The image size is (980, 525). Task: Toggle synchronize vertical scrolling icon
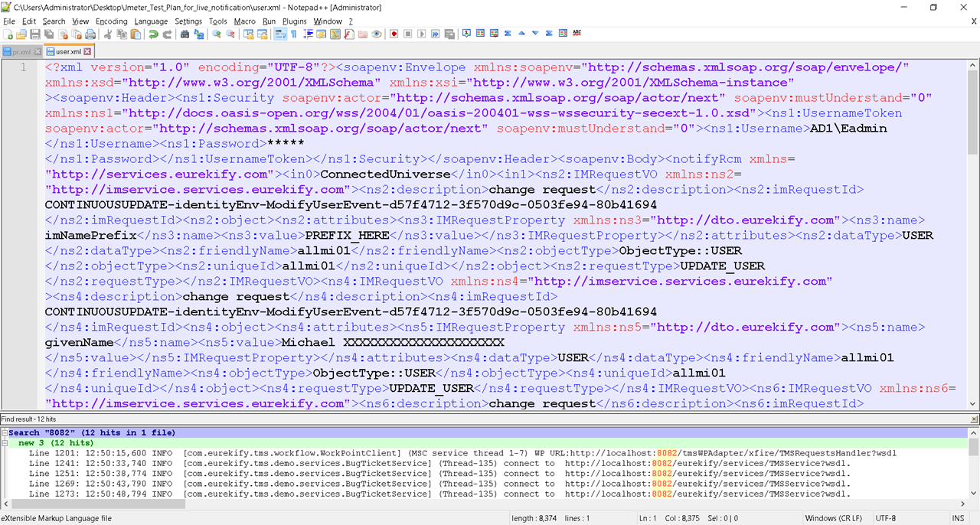[248, 34]
